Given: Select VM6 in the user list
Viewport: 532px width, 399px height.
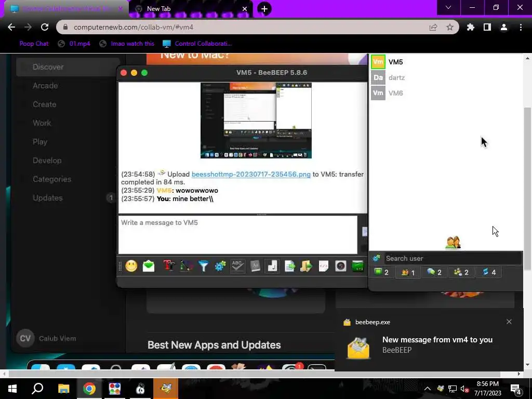Looking at the screenshot, I should pos(446,93).
